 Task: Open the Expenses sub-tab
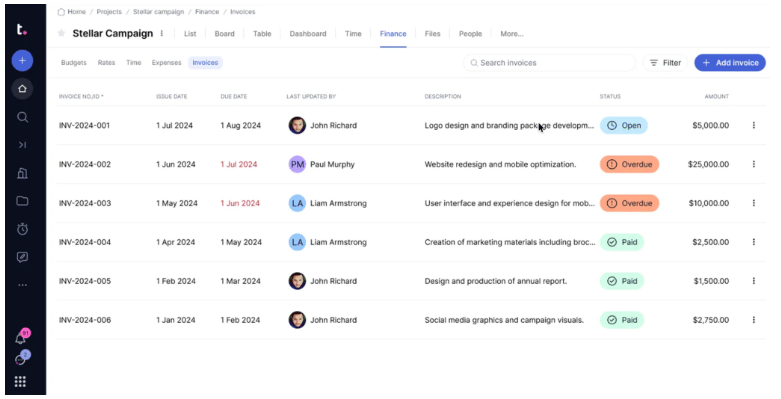[166, 63]
